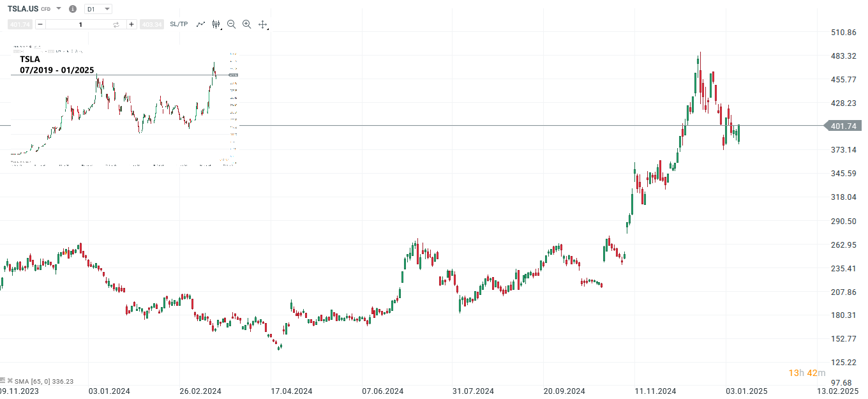Expand the TSLA.US symbol dropdown arrow

coord(59,9)
